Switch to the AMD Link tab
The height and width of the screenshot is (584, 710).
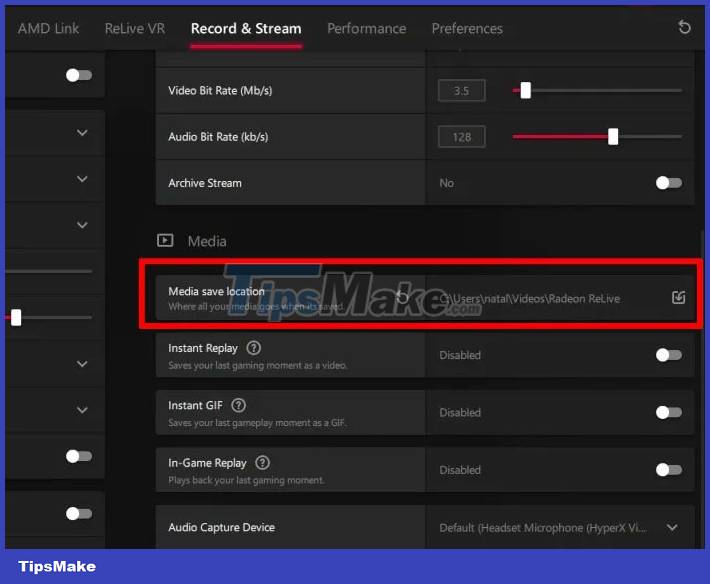(48, 29)
